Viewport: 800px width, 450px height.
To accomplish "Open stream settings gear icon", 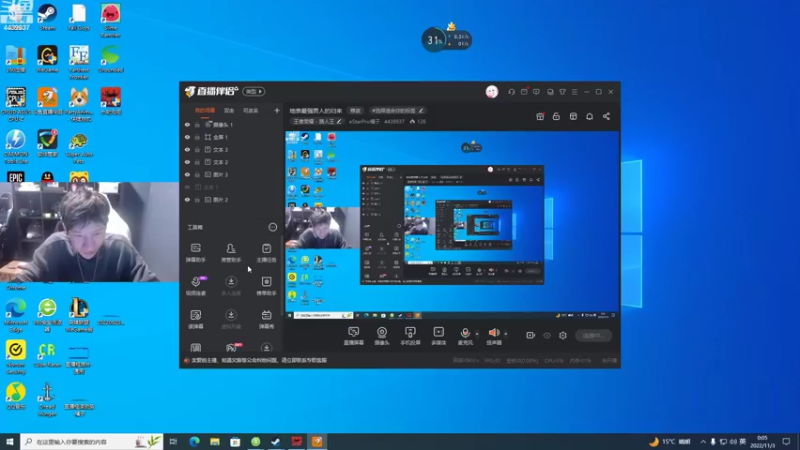I will [563, 335].
